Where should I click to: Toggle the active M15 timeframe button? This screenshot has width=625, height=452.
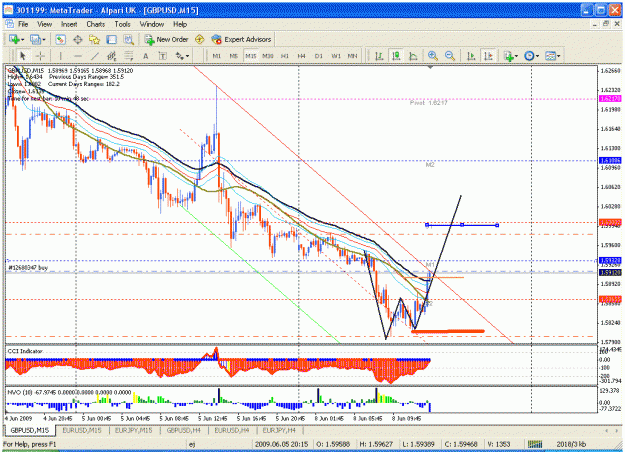251,56
